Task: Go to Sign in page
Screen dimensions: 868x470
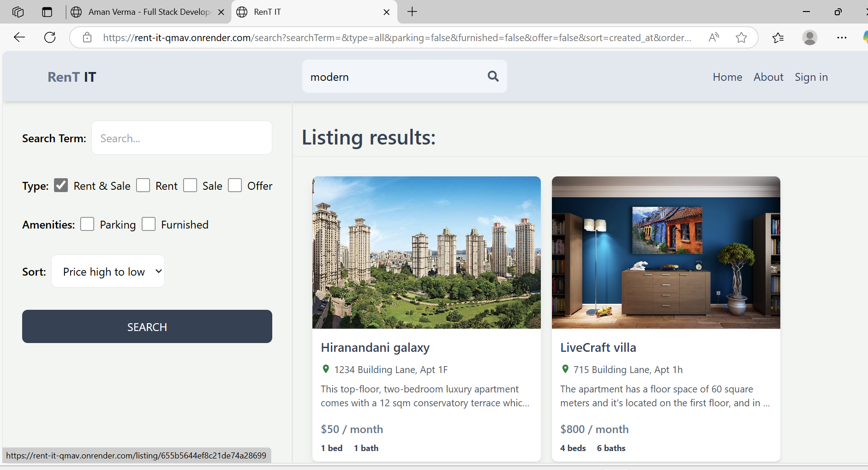Action: pyautogui.click(x=811, y=77)
